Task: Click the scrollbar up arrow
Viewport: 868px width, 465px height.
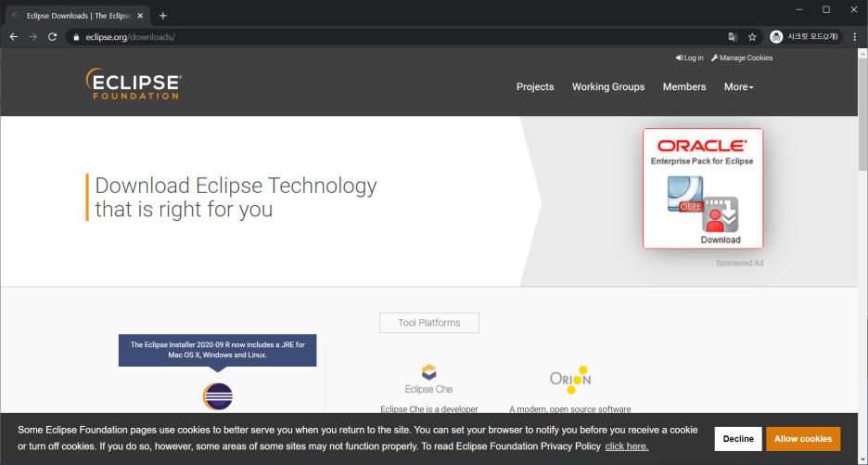Action: [862, 53]
